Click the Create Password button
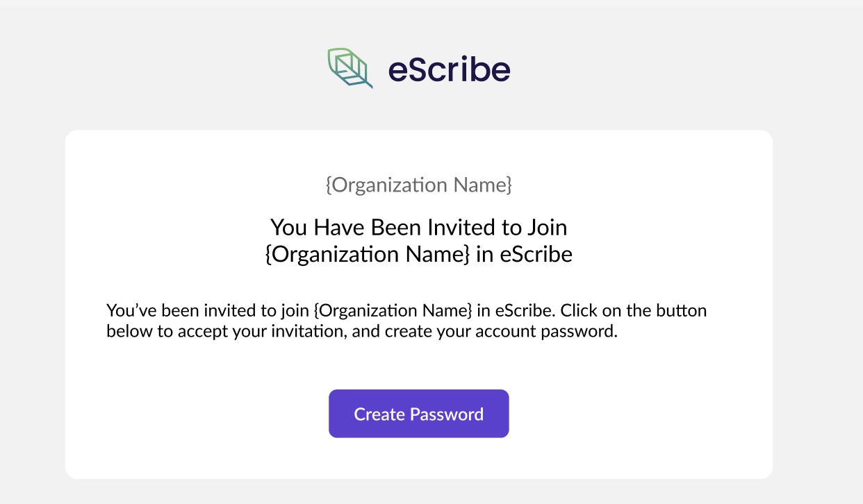 point(418,414)
